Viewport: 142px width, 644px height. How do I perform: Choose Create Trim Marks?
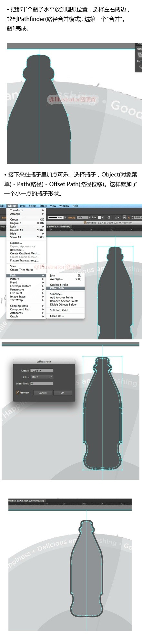coord(26,270)
